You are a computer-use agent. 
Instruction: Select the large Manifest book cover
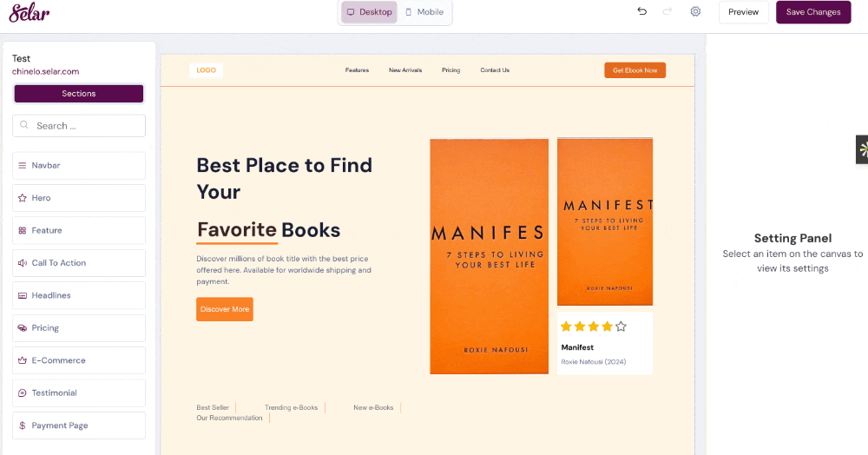[x=490, y=256]
